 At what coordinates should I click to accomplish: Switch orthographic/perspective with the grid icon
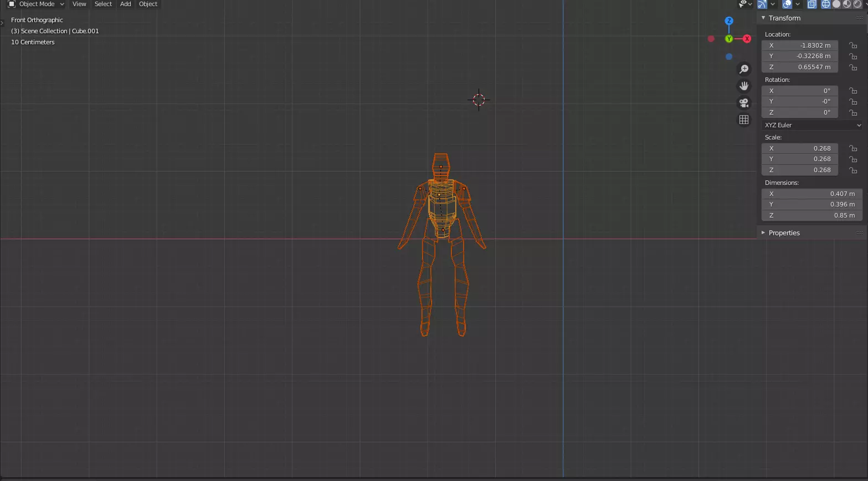[x=744, y=120]
